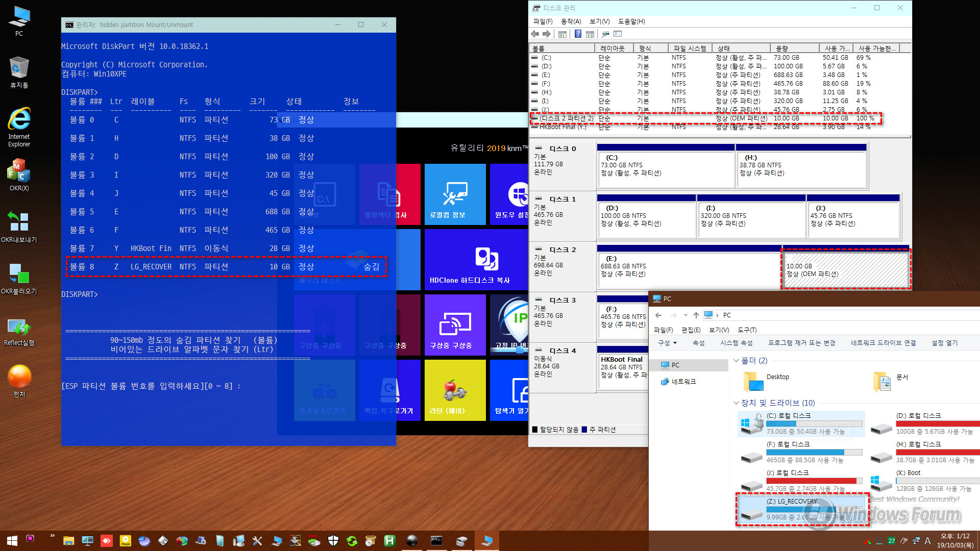This screenshot has height=551, width=980.
Task: Click 네트워크 드라이브 연결 button
Action: pyautogui.click(x=883, y=343)
